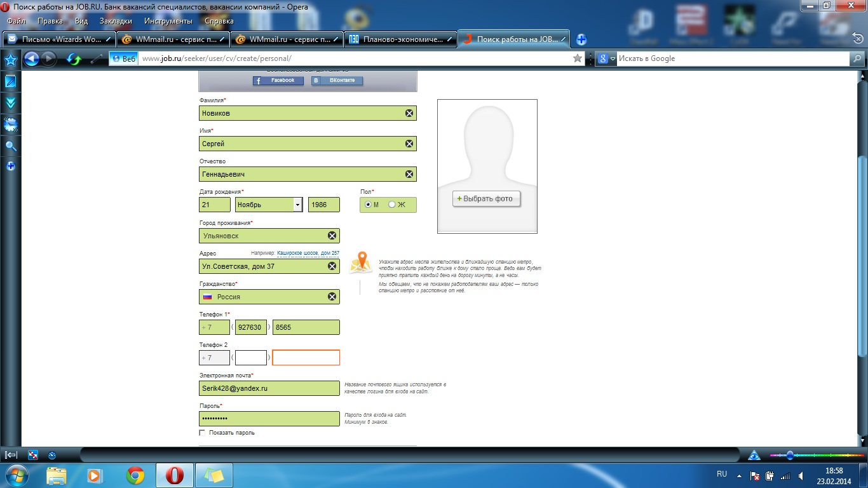This screenshot has width=868, height=488.
Task: Open the Правка menu
Action: pyautogui.click(x=50, y=21)
